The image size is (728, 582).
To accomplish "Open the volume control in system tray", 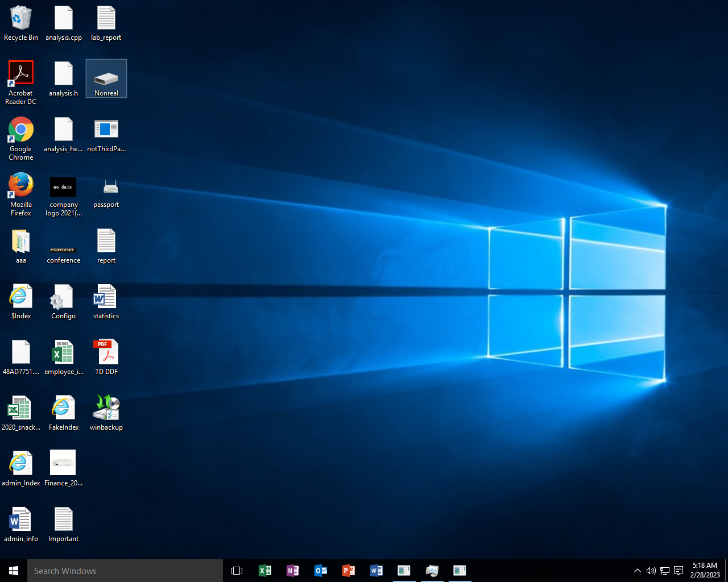I will tap(651, 571).
